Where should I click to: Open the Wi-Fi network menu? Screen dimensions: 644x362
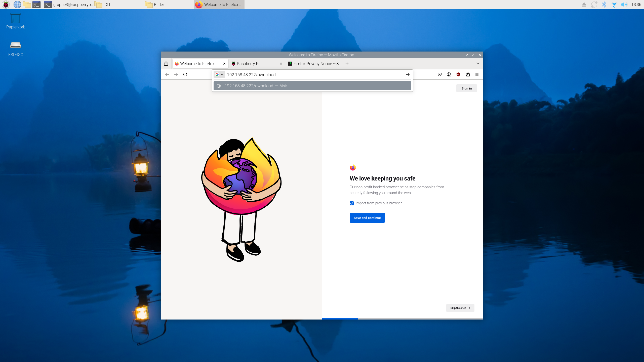pos(614,5)
